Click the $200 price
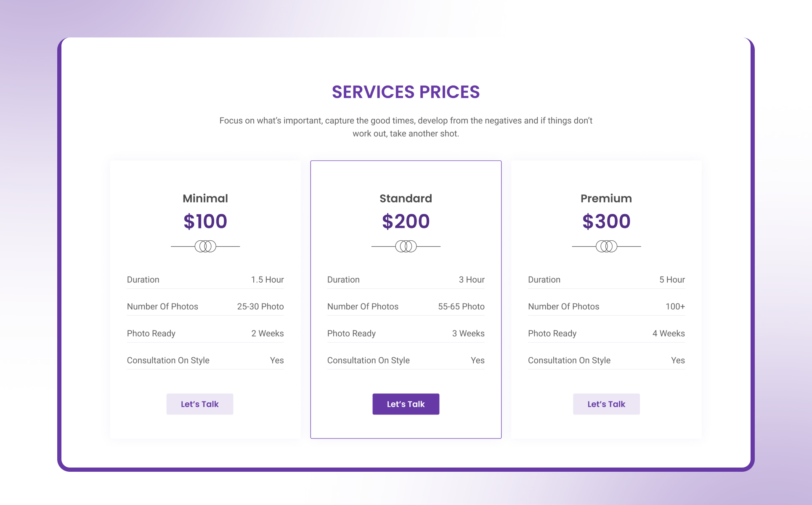Viewport: 812px width, 505px height. pos(406,221)
